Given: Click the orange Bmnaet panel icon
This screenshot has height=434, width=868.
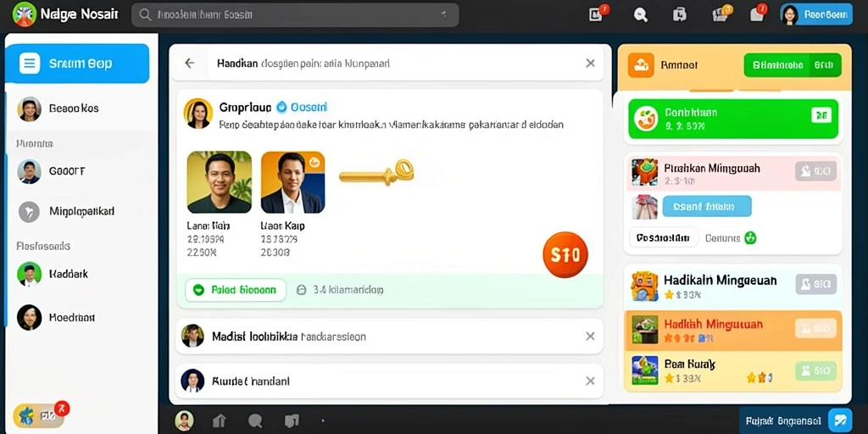Looking at the screenshot, I should (641, 65).
